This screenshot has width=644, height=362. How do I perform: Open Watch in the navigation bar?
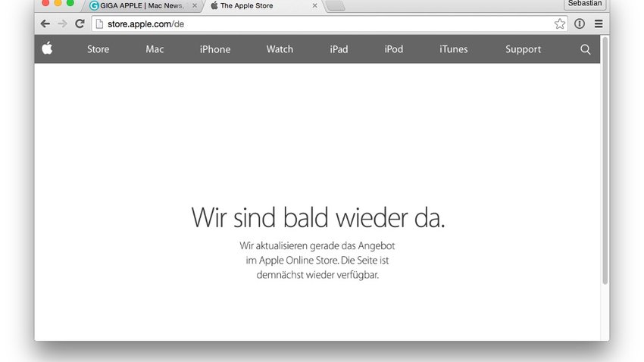point(280,49)
